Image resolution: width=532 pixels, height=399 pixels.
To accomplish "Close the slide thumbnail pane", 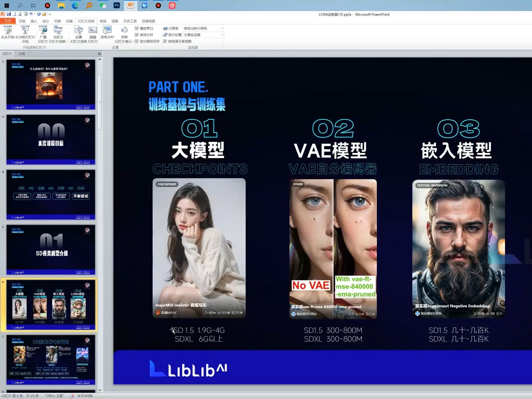I will coord(99,54).
